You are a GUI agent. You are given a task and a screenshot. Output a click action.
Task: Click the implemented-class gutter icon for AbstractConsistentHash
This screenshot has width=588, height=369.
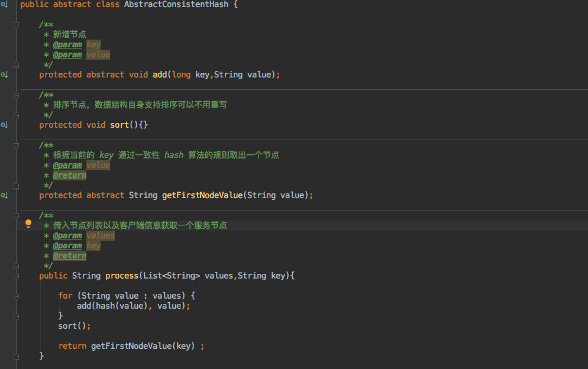coord(4,5)
